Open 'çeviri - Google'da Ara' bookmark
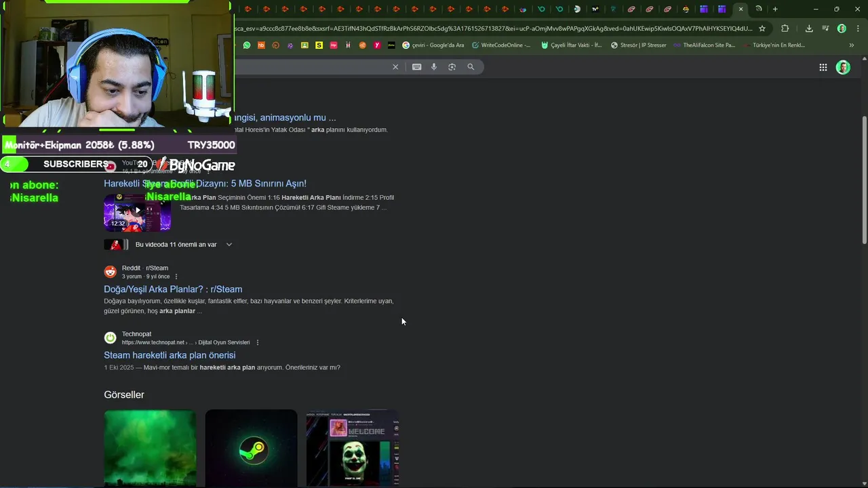The height and width of the screenshot is (488, 868). [433, 45]
